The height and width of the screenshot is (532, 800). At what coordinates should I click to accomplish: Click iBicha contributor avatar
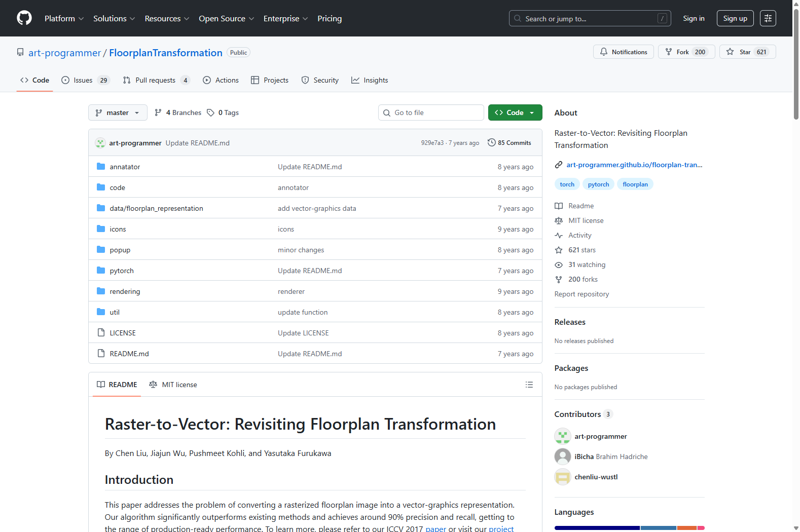pyautogui.click(x=563, y=457)
